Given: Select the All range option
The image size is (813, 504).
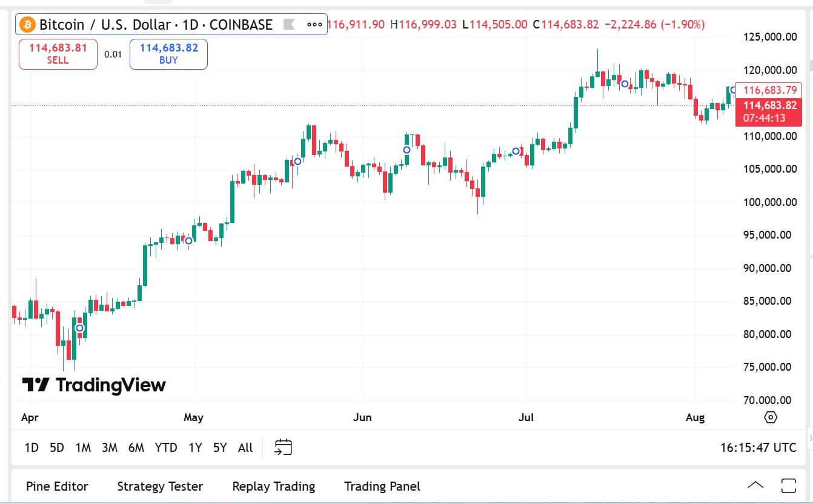Looking at the screenshot, I should 245,448.
